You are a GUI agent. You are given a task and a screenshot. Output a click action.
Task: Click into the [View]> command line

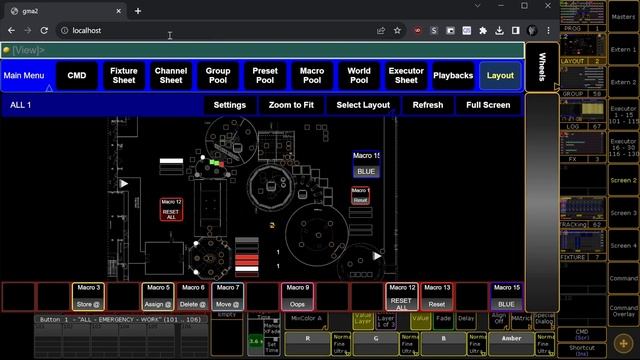263,50
